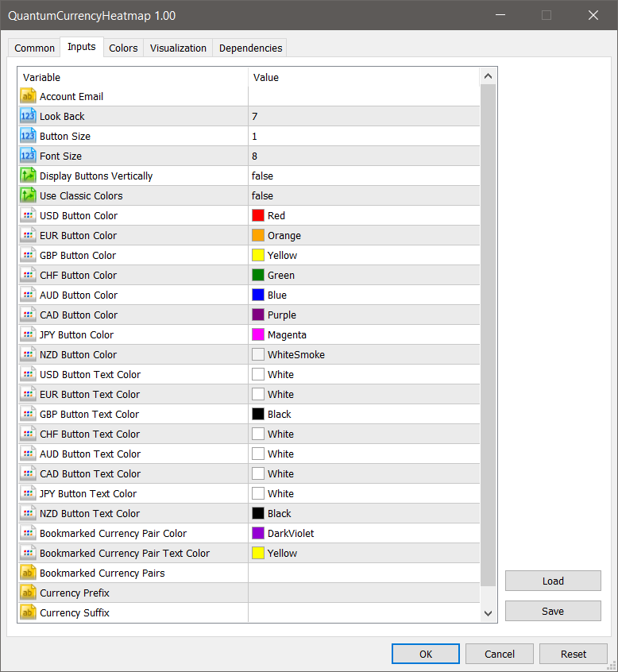Click the Look Back integer type icon

tap(28, 116)
